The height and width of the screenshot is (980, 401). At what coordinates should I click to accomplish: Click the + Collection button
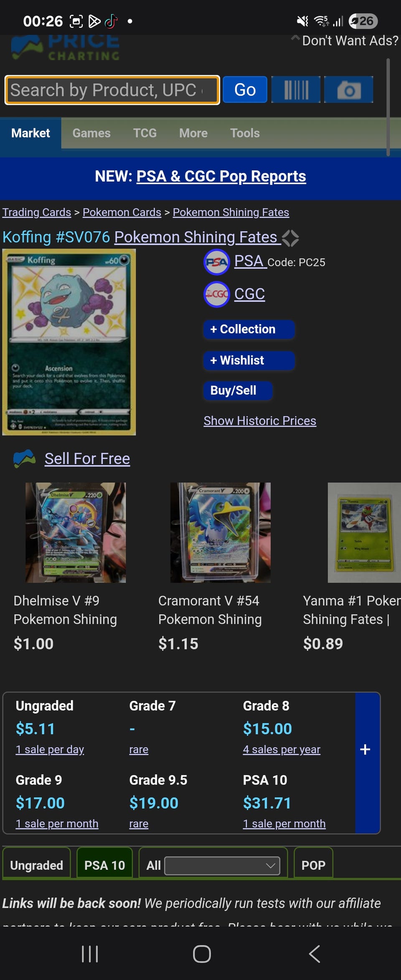coord(249,329)
